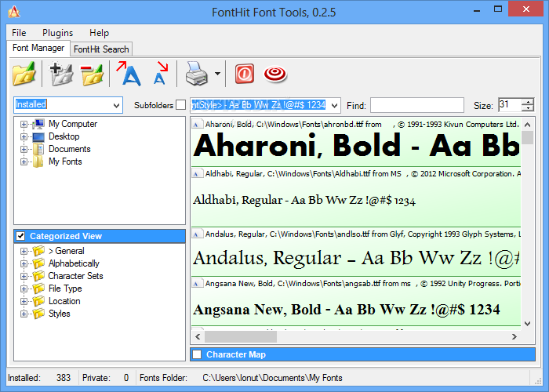Decrease font size with down spinner
This screenshot has width=549, height=392.
(528, 108)
